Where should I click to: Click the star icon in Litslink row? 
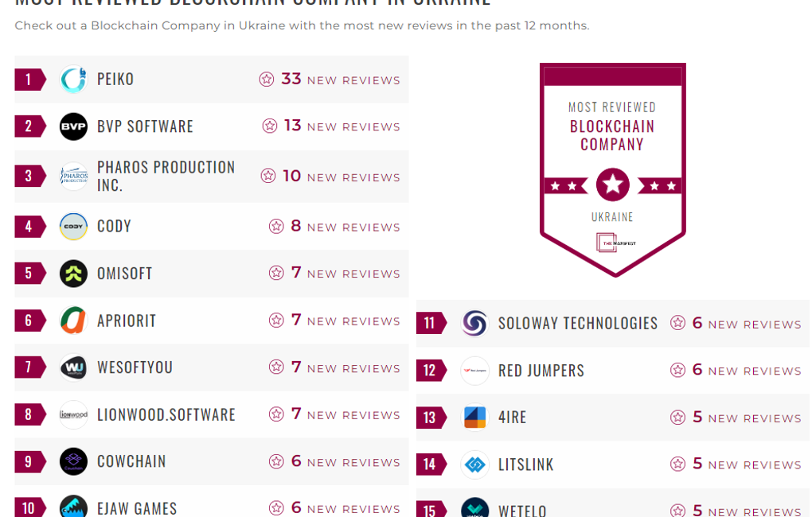[677, 464]
